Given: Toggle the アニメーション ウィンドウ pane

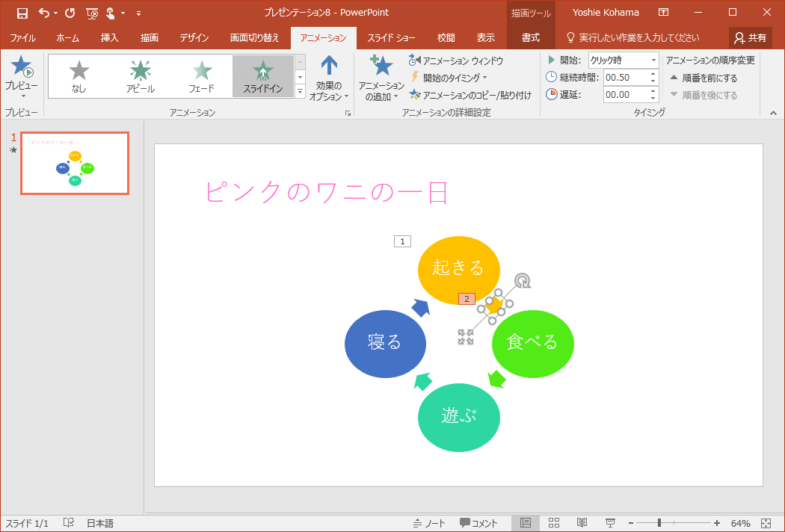Looking at the screenshot, I should 456,61.
